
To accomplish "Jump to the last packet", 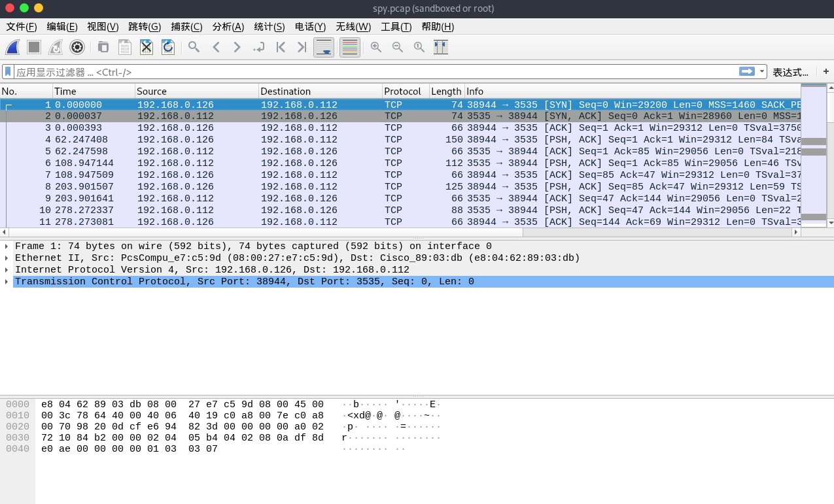I will tap(302, 47).
